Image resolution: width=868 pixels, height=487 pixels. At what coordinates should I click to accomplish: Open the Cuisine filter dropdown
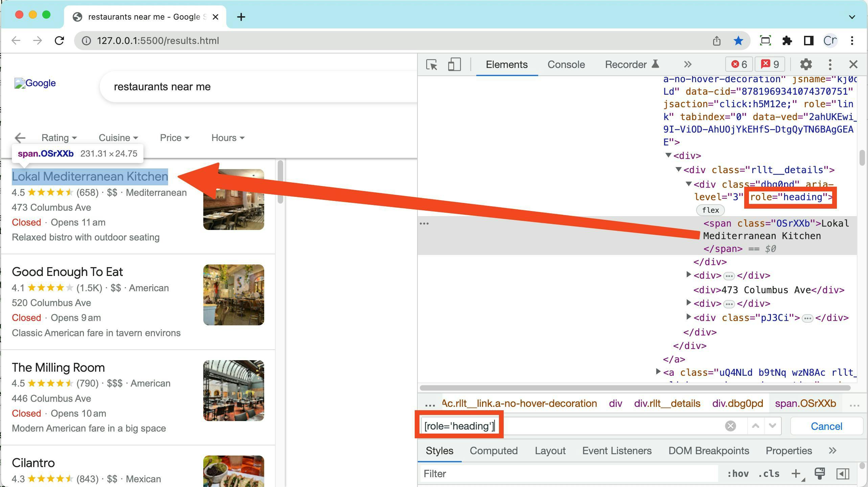(x=118, y=138)
